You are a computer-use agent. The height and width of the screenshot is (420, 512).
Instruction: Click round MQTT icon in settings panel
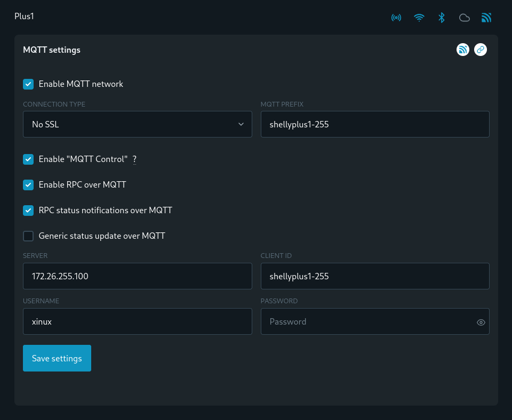463,50
